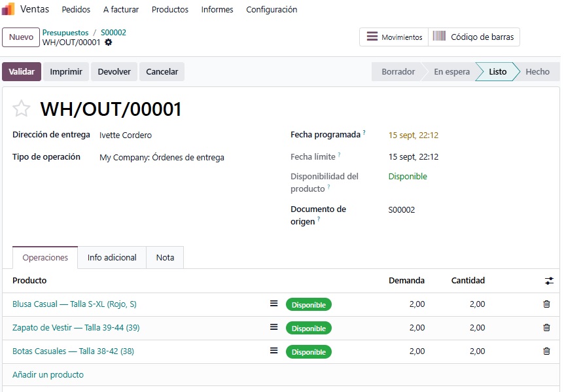Delete the Blusa Casual line with trash icon

click(546, 304)
